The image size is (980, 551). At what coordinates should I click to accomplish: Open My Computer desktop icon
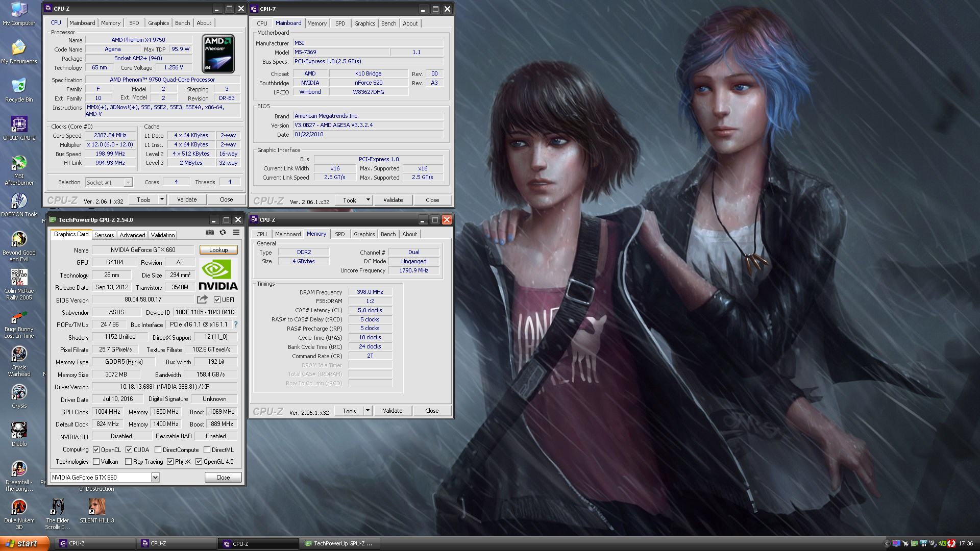[19, 14]
